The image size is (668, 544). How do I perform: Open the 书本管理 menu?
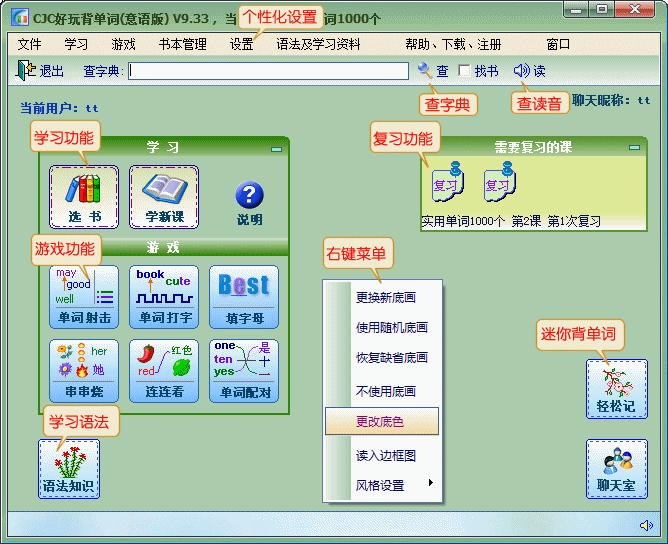tap(182, 44)
